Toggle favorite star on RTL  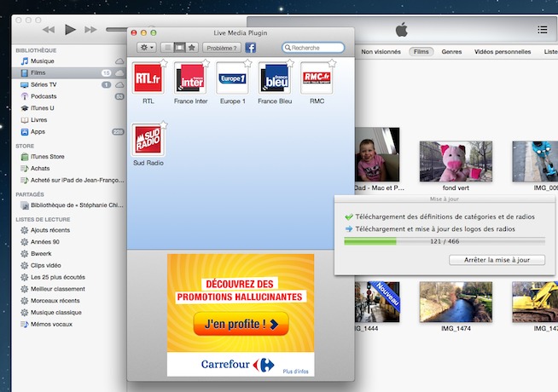pyautogui.click(x=163, y=63)
